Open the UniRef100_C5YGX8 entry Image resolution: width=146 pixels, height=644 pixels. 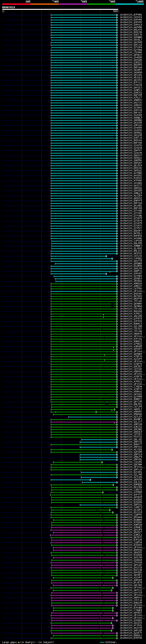[x=131, y=562]
